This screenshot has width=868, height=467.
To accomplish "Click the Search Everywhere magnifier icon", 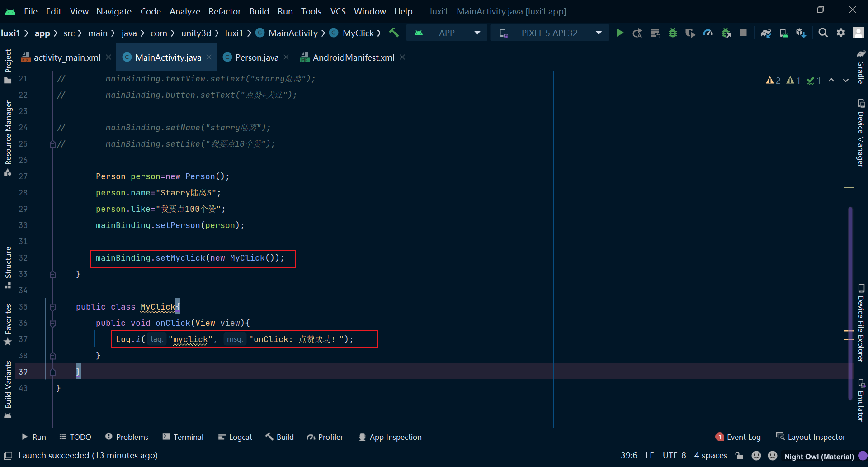I will [823, 33].
